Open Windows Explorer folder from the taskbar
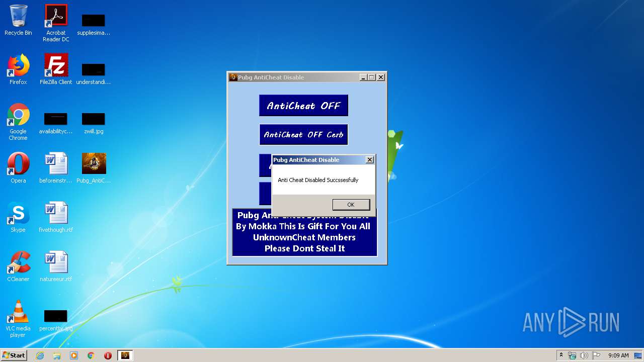This screenshot has height=362, width=644. point(57,355)
